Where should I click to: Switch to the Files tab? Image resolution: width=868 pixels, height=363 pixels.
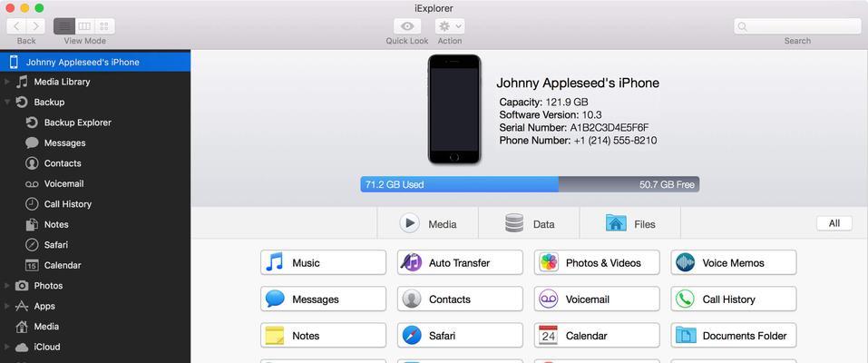[630, 223]
